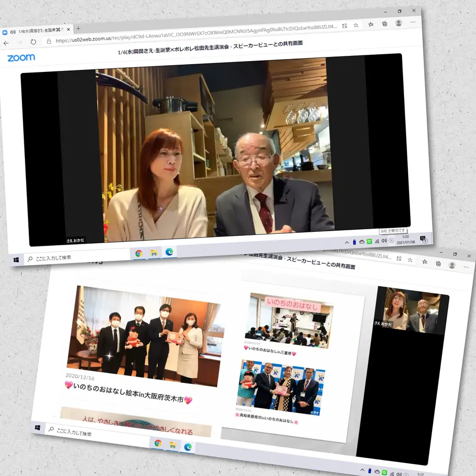Click the Zoom logo in the recording window

point(21,57)
